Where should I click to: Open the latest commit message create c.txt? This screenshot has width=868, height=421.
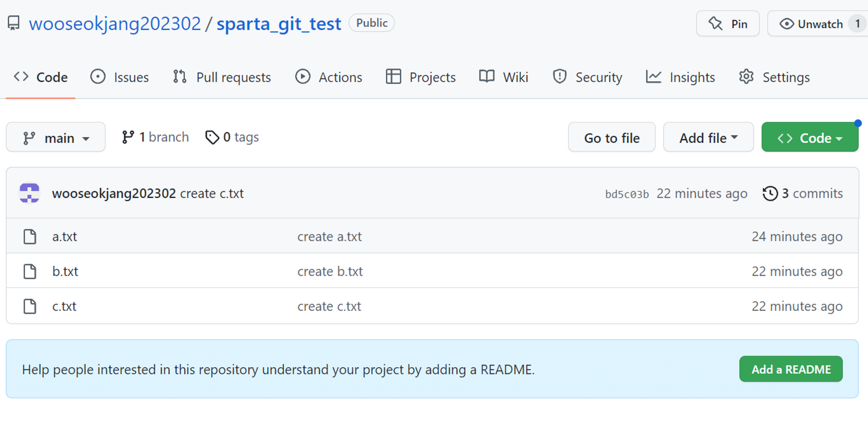212,193
